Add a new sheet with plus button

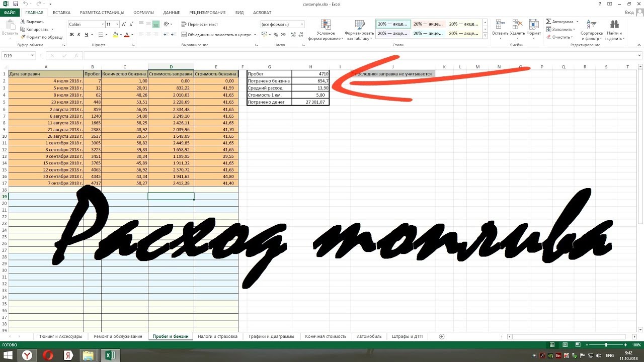pos(442,336)
